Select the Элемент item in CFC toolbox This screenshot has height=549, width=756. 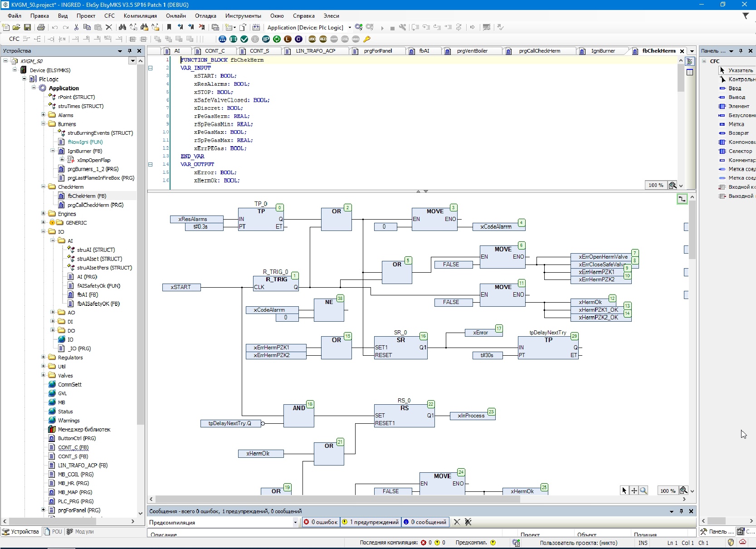[738, 106]
